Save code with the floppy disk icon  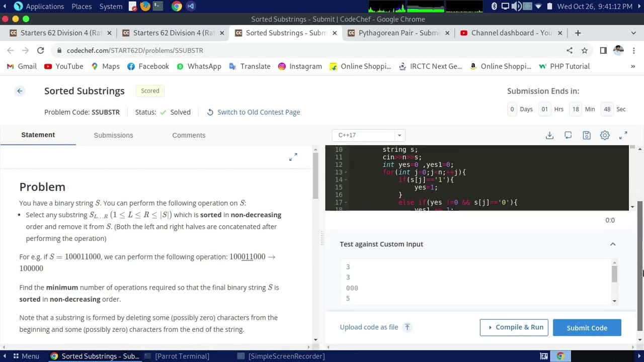click(x=587, y=135)
